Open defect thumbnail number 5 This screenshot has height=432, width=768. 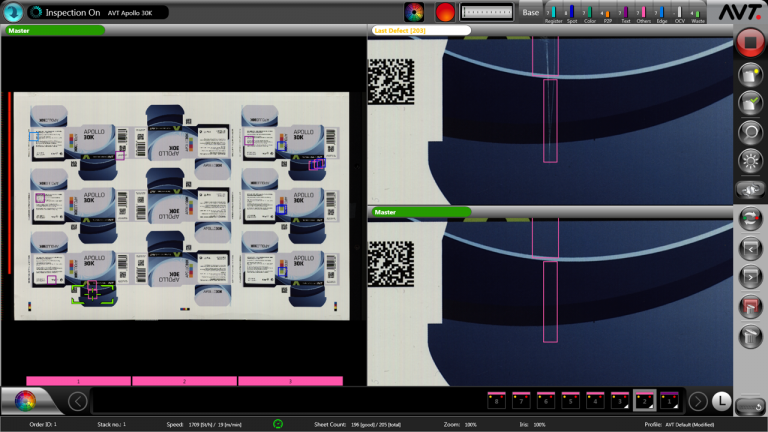(x=570, y=401)
